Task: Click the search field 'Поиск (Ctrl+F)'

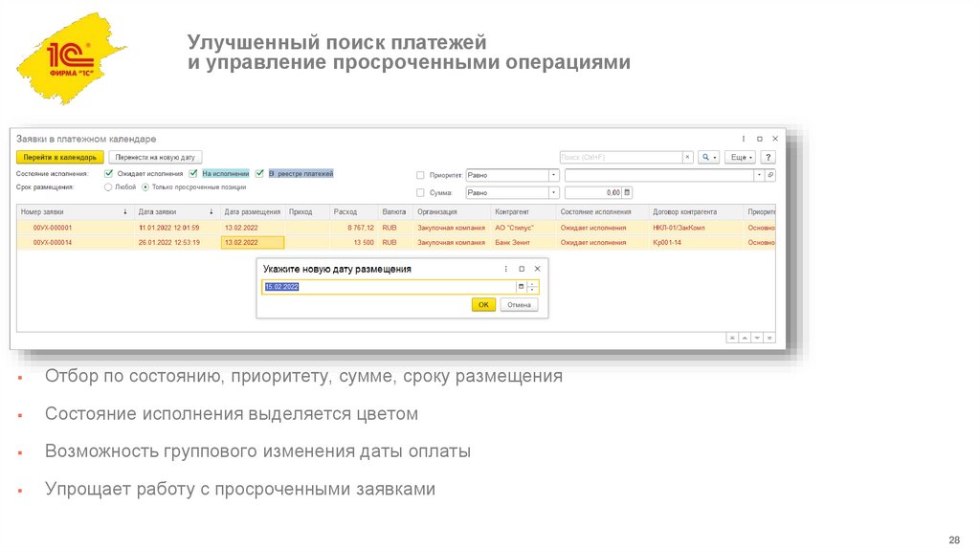Action: click(x=620, y=158)
